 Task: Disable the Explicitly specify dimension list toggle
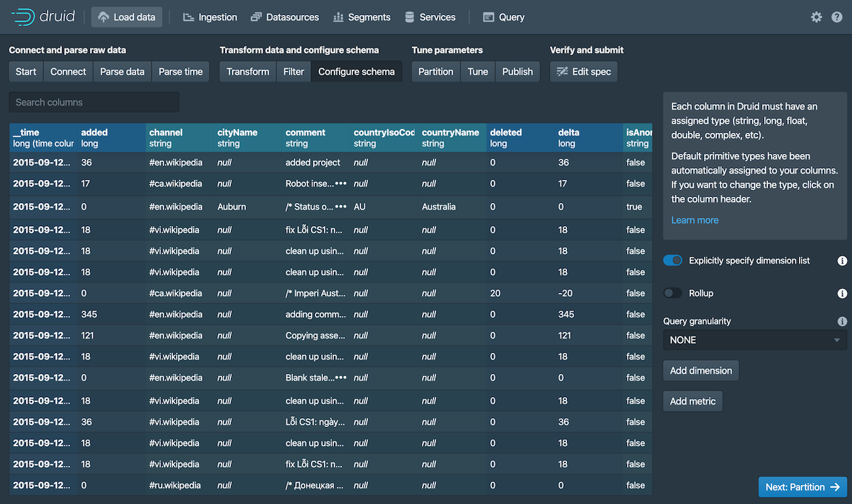coord(672,260)
